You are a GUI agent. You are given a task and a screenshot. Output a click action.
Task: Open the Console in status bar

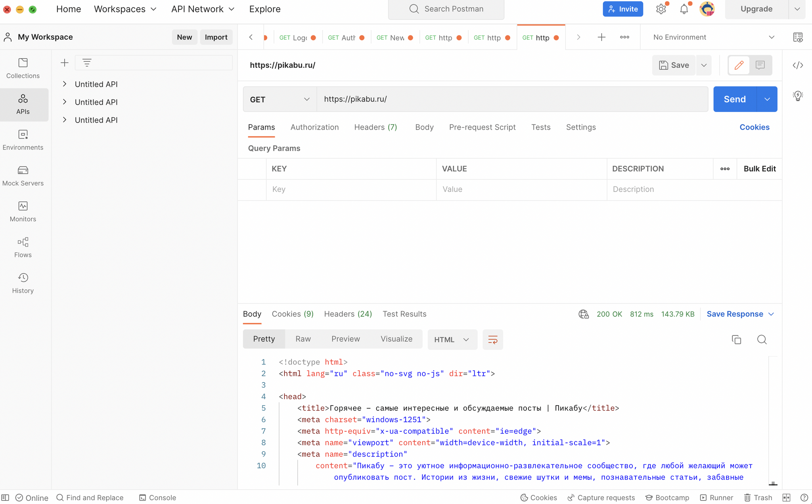158,498
